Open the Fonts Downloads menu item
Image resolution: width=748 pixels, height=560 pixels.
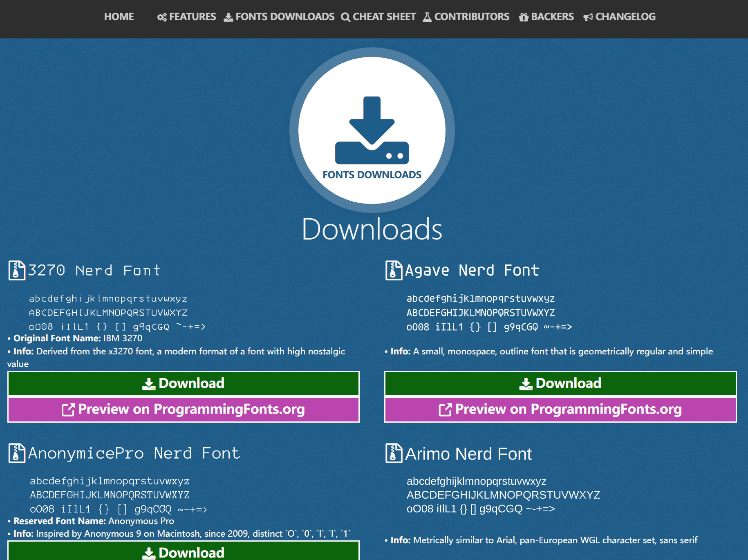285,17
